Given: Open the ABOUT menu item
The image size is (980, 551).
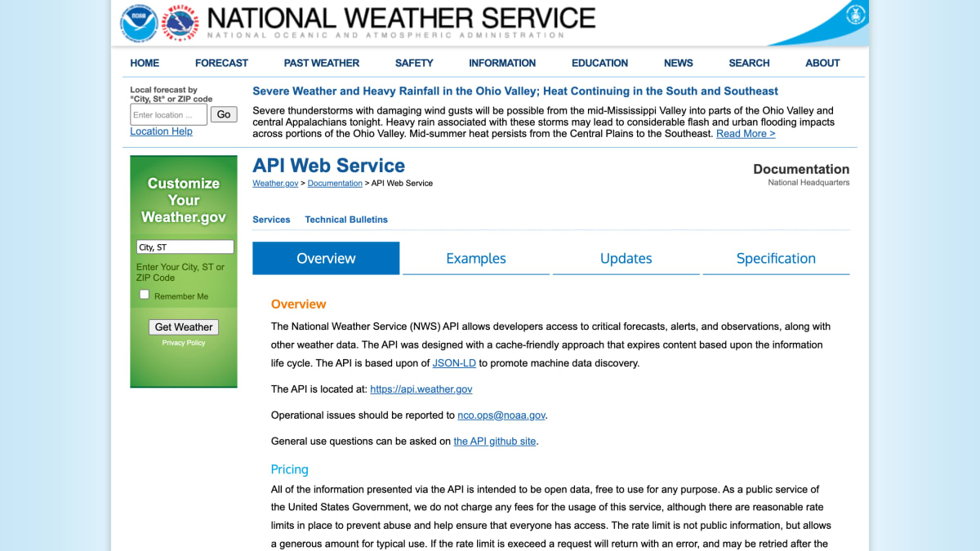Looking at the screenshot, I should [x=822, y=63].
